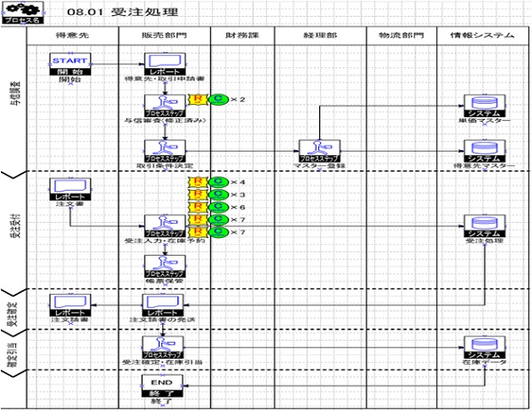532x411 pixels.
Task: Click the START node in the customer lane
Action: click(70, 65)
